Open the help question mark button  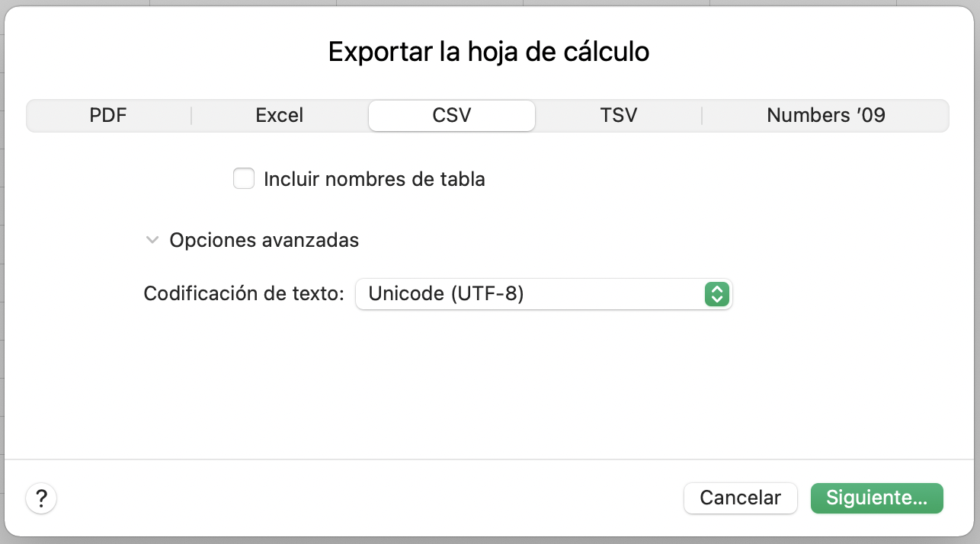pos(41,498)
